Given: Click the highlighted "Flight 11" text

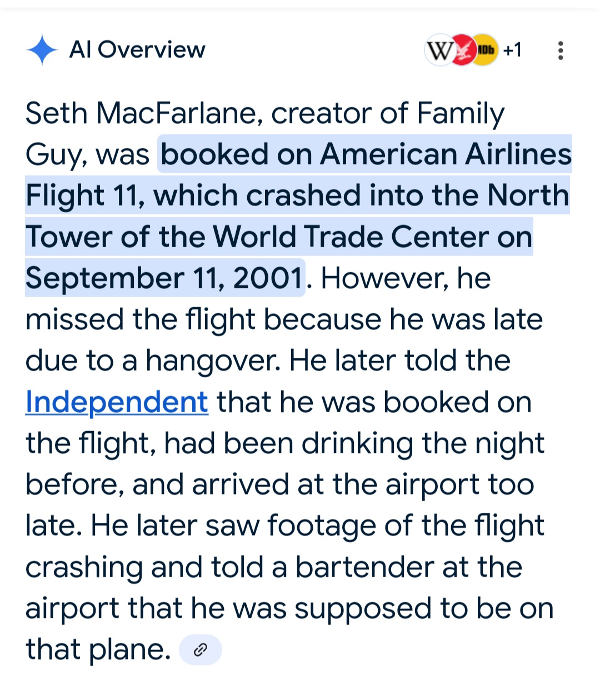Looking at the screenshot, I should point(84,196).
